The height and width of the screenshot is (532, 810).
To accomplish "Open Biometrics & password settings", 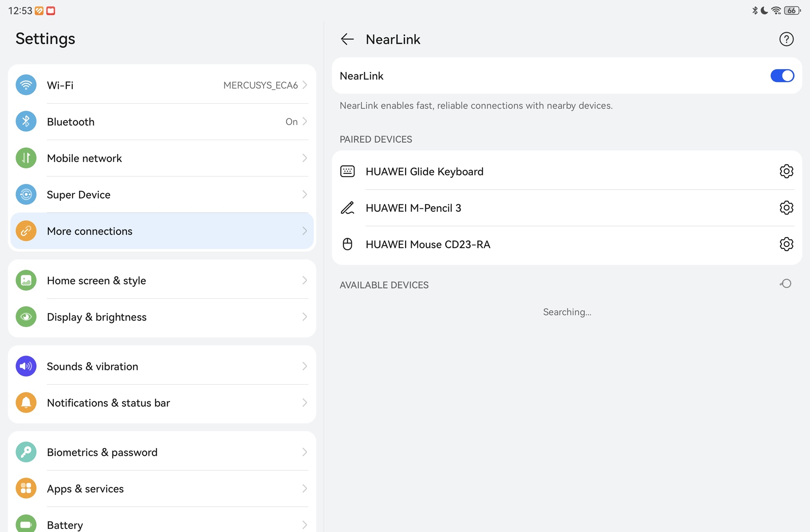I will coord(162,452).
